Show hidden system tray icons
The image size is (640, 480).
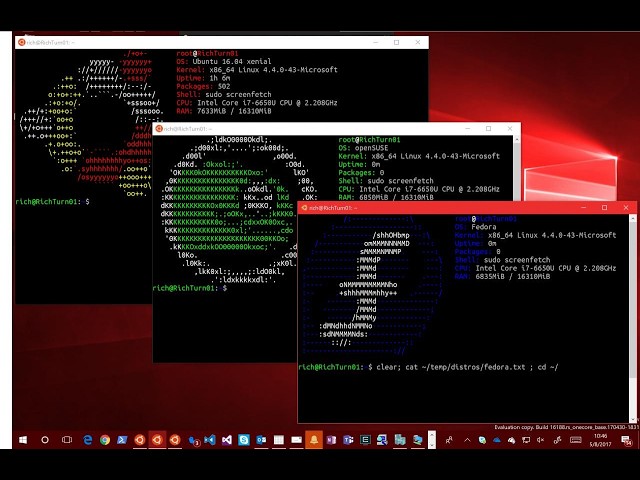(x=467, y=440)
